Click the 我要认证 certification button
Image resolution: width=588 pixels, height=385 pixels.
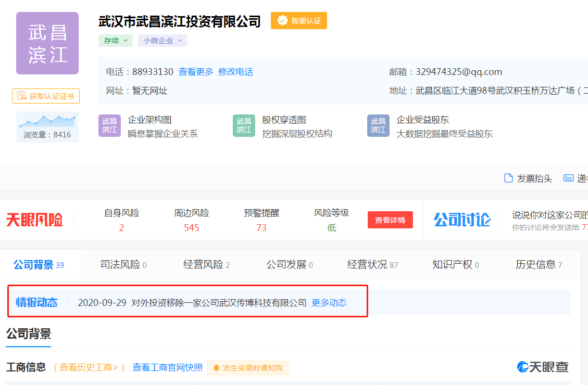click(299, 21)
